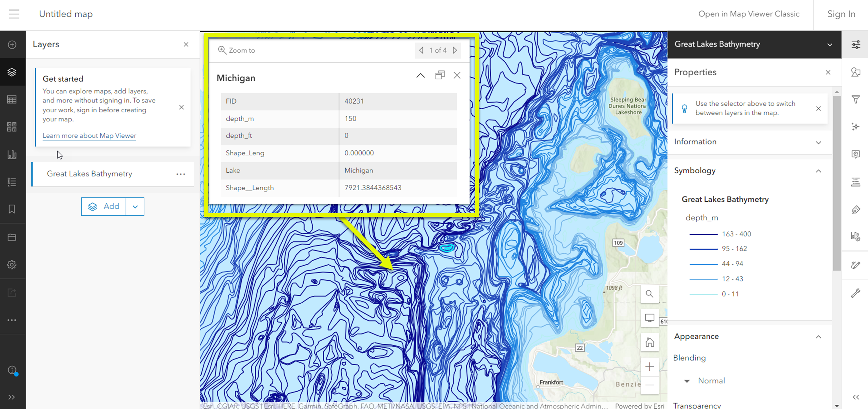Expand the left toolbar with double chevron
868x409 pixels.
[12, 397]
